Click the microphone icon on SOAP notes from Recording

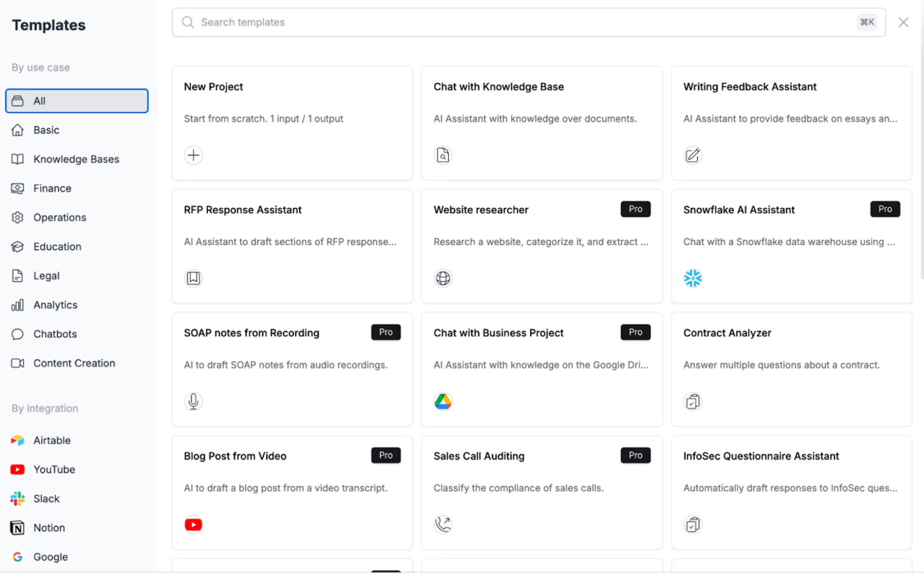tap(193, 401)
